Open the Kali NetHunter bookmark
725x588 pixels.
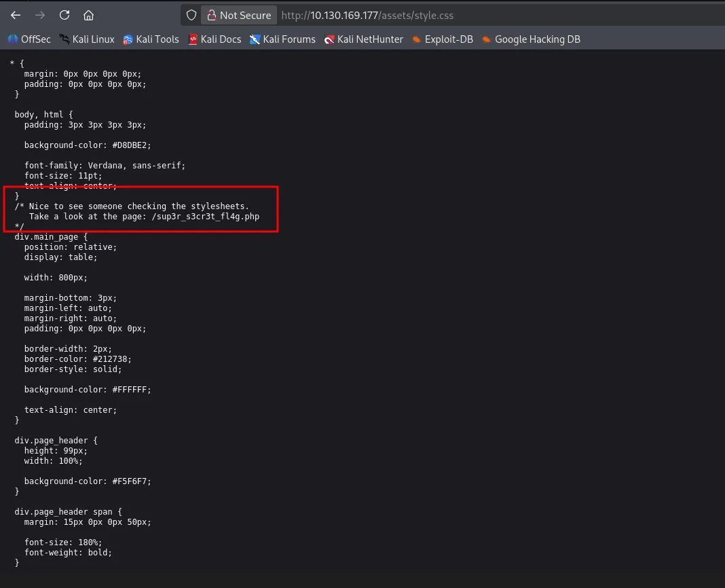pos(363,39)
